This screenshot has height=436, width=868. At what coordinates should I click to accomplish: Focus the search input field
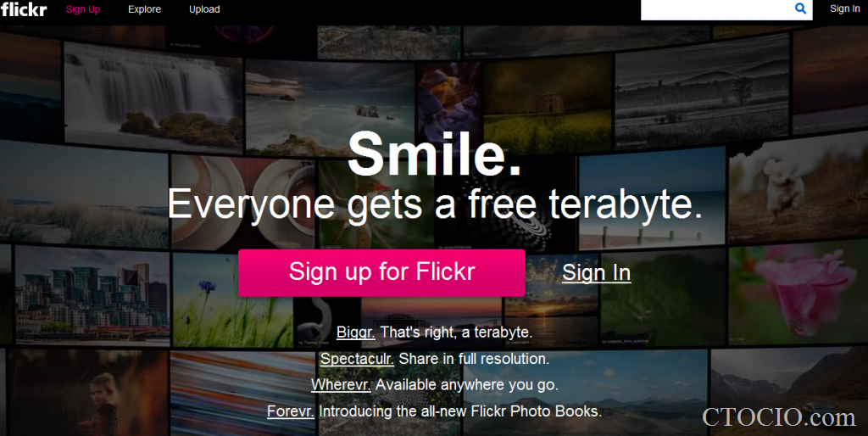click(x=717, y=8)
